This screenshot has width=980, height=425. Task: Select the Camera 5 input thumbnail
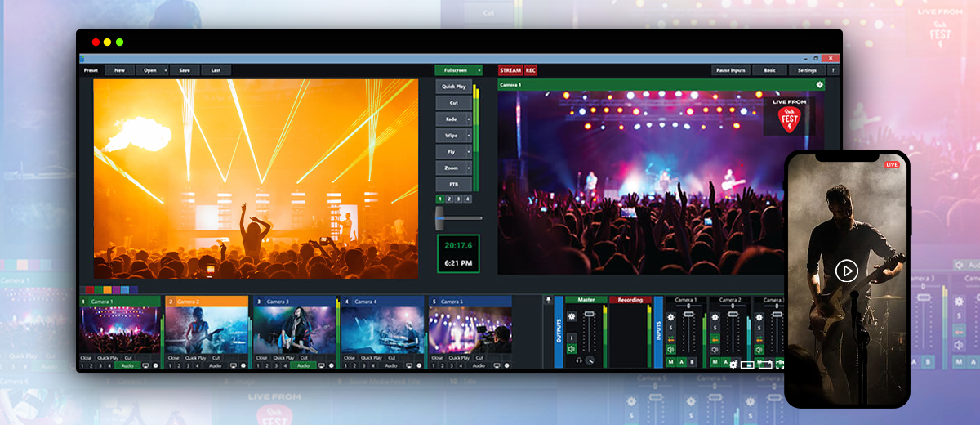click(470, 330)
